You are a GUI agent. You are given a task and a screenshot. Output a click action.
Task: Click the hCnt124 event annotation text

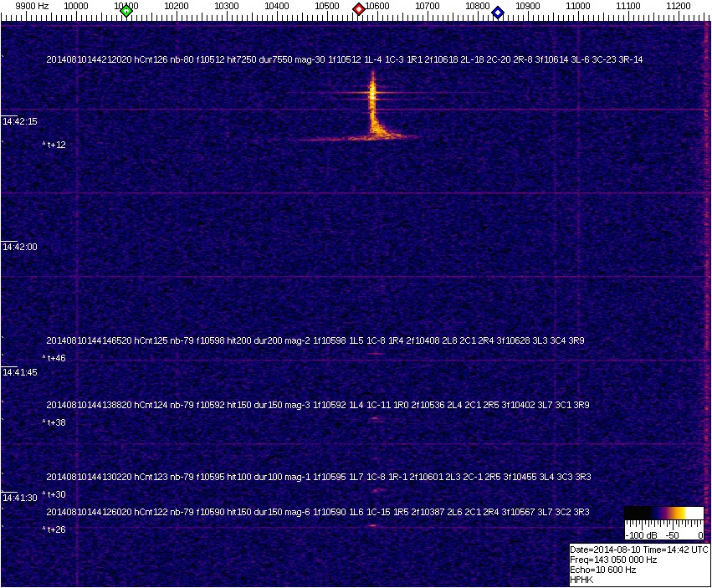click(318, 405)
